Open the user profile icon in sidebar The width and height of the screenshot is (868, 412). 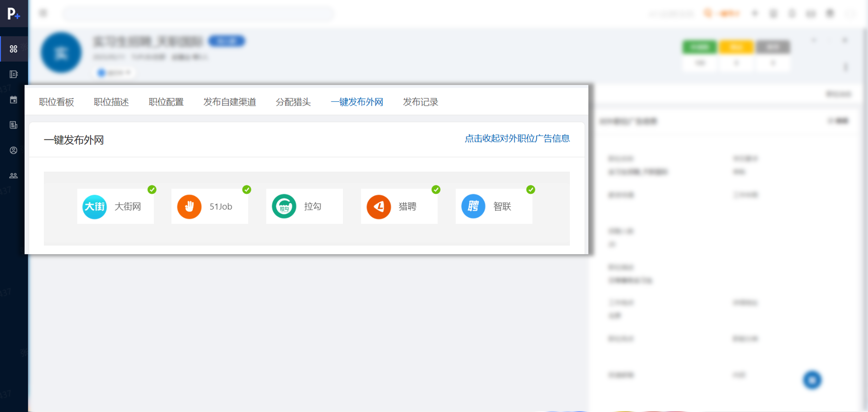[14, 150]
